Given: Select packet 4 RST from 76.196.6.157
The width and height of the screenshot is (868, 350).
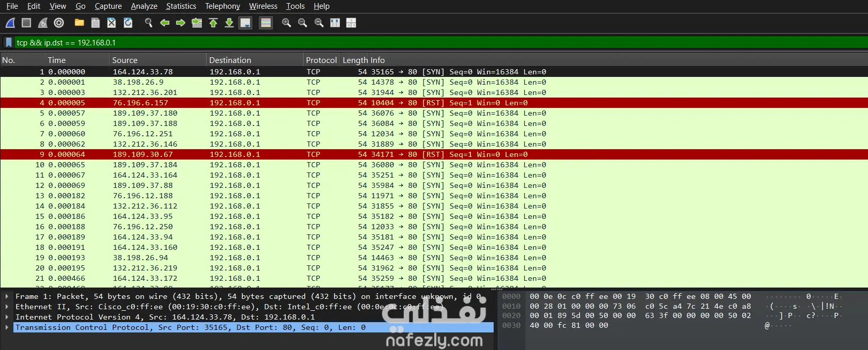Looking at the screenshot, I should point(434,103).
